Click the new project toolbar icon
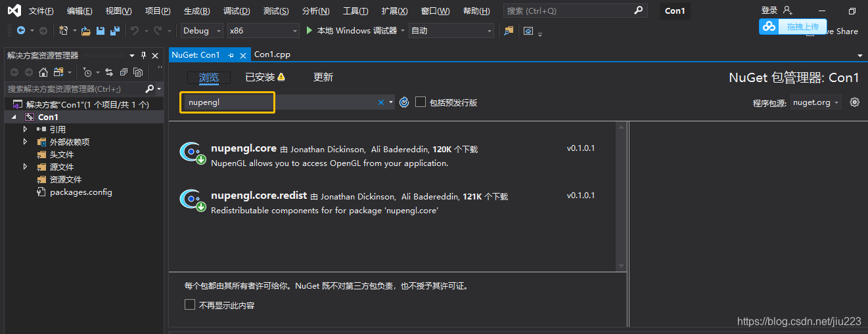 point(64,31)
